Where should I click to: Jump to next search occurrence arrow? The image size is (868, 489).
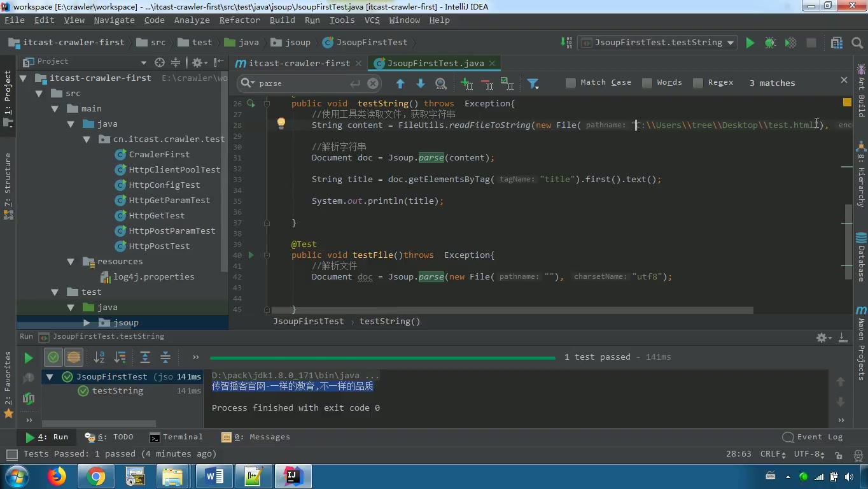point(421,83)
